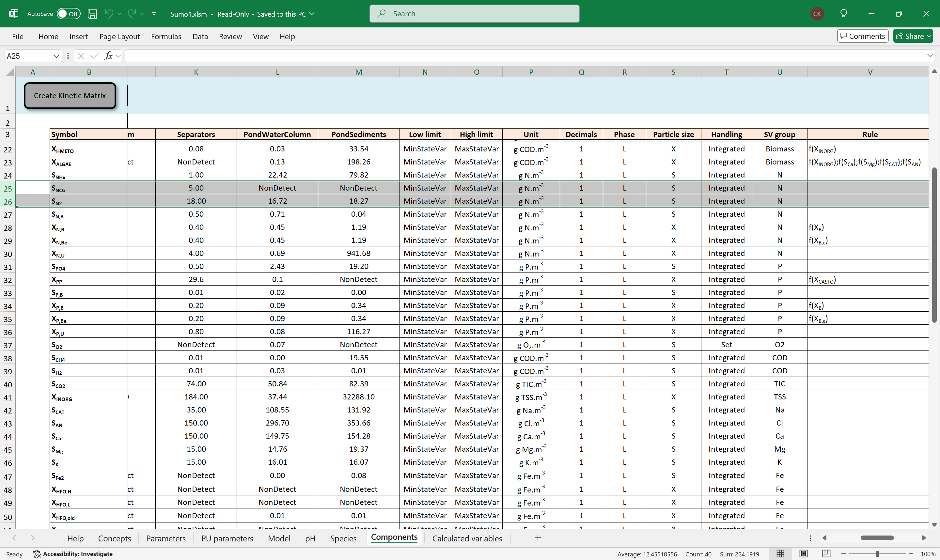The width and height of the screenshot is (940, 560).
Task: Click the Insert Function fx icon
Action: [108, 56]
